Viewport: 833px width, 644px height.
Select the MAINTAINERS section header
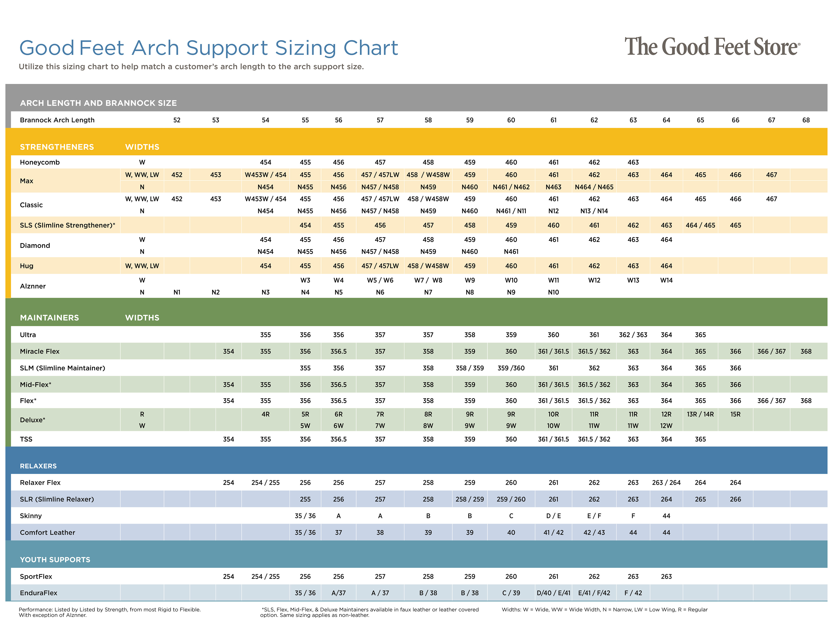pos(49,318)
